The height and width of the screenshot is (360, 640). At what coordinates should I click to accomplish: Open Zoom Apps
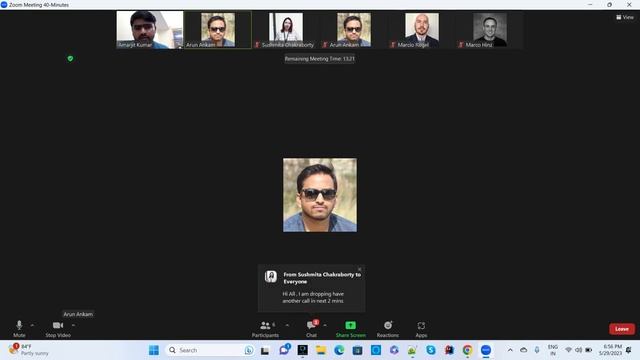tap(421, 329)
